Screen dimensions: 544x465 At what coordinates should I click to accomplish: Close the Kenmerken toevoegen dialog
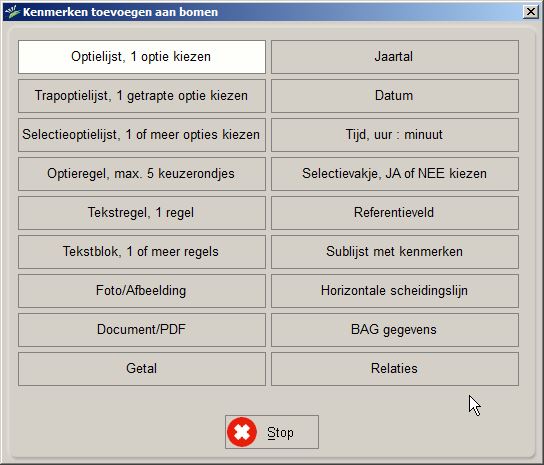pyautogui.click(x=530, y=12)
